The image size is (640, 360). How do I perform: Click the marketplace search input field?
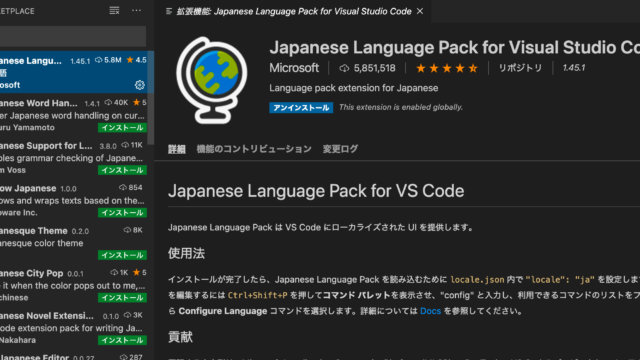pos(73,36)
